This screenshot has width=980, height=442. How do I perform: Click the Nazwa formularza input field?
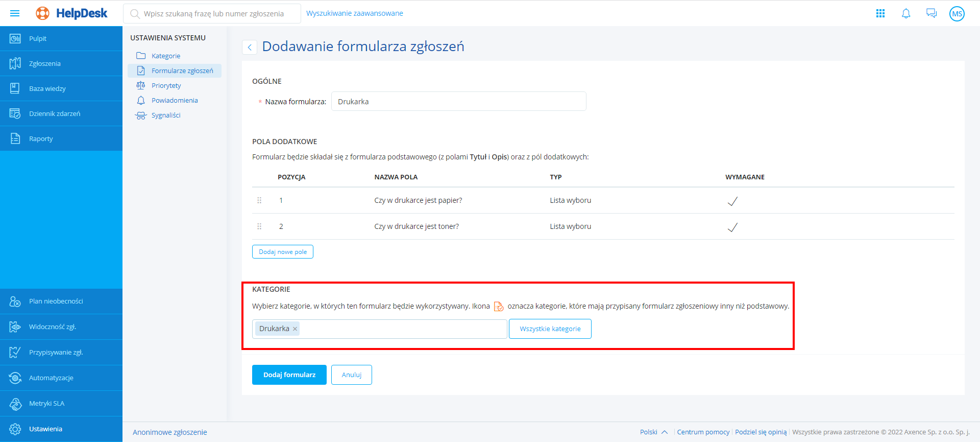coord(458,102)
